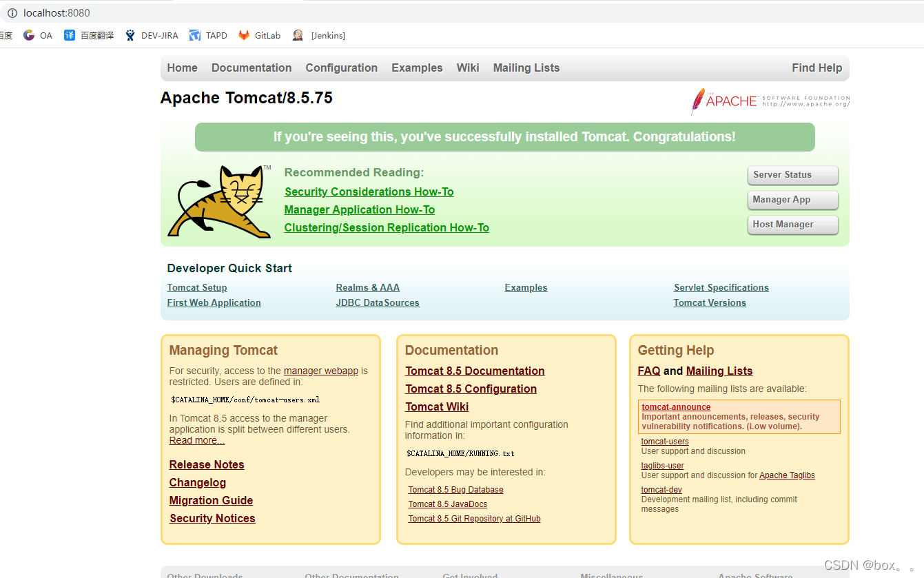This screenshot has height=578, width=924.
Task: Follow the manager webapp link
Action: (x=321, y=371)
